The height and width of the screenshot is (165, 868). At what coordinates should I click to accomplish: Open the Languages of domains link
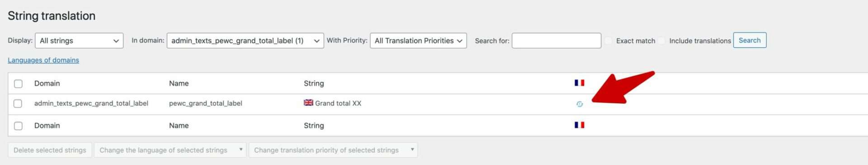[x=43, y=60]
